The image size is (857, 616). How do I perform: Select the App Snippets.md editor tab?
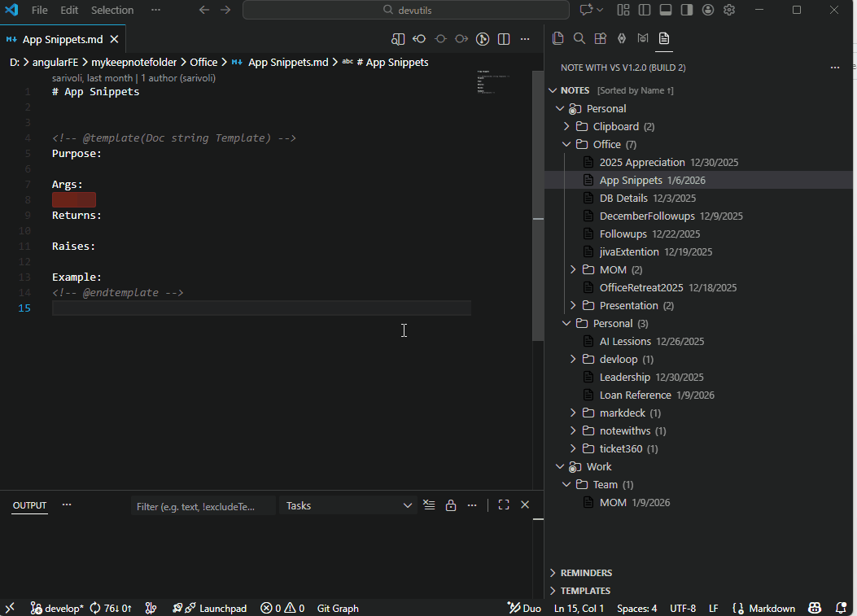click(x=61, y=39)
